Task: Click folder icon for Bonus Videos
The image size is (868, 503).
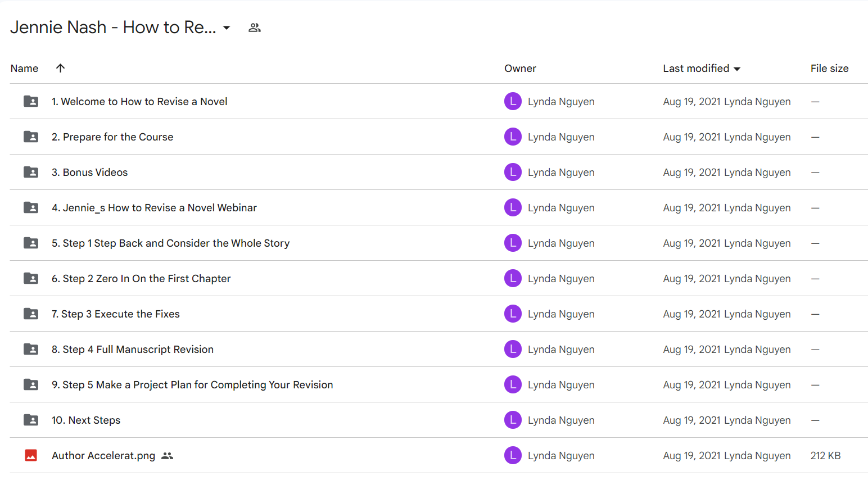Action: [31, 172]
